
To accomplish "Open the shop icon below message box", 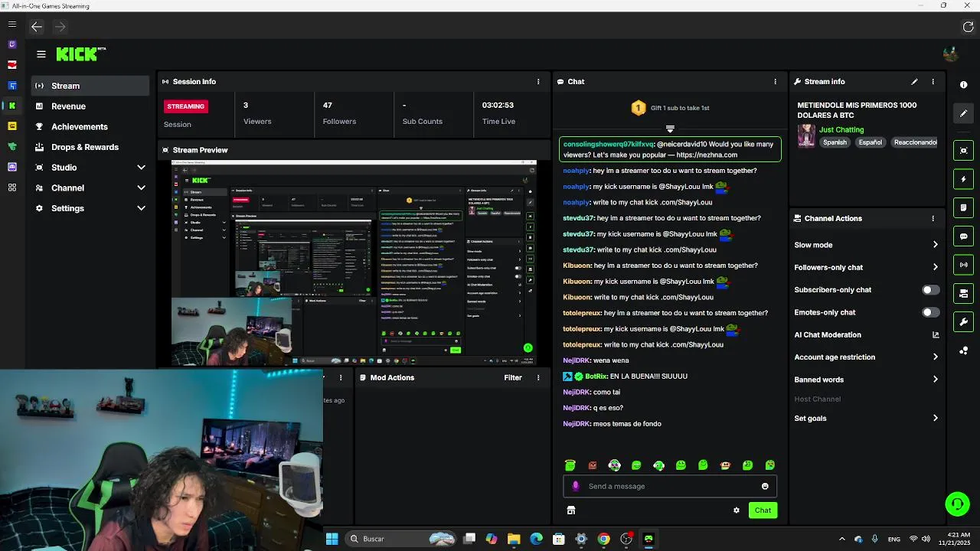I will (570, 510).
